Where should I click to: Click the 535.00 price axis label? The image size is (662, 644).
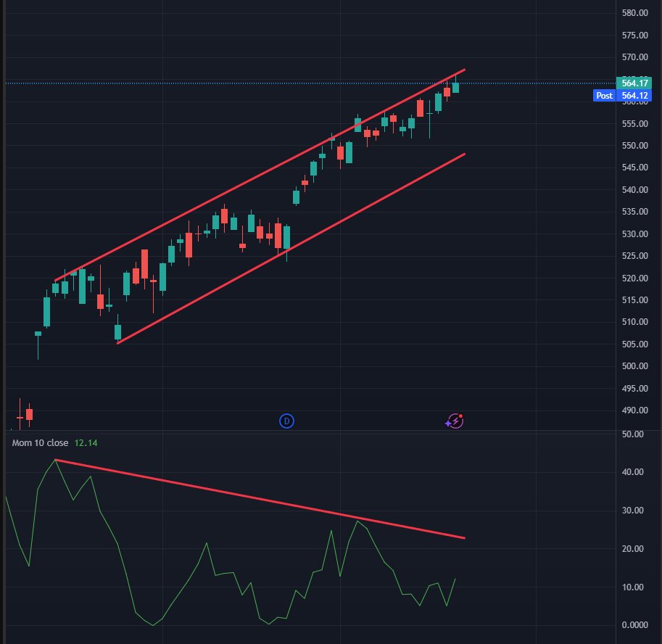tap(634, 212)
